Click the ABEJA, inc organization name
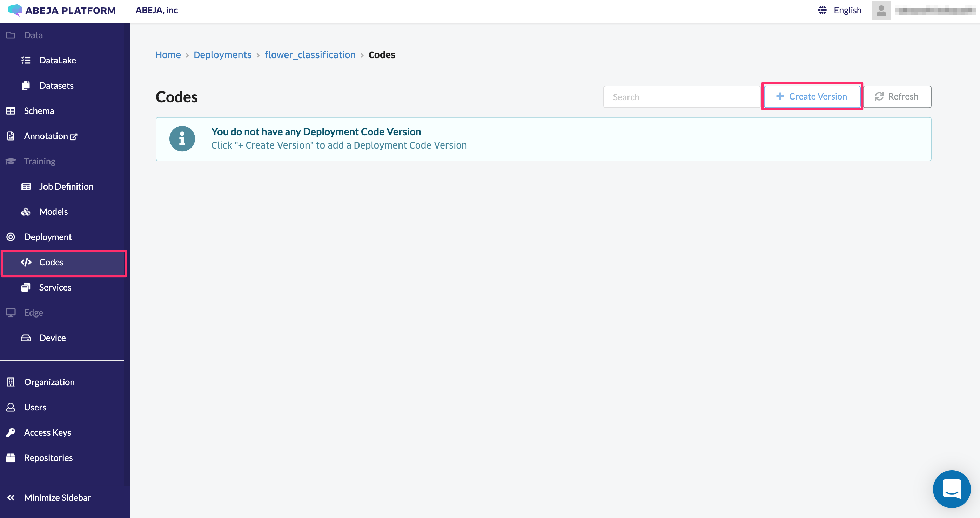The height and width of the screenshot is (518, 980). coord(157,10)
